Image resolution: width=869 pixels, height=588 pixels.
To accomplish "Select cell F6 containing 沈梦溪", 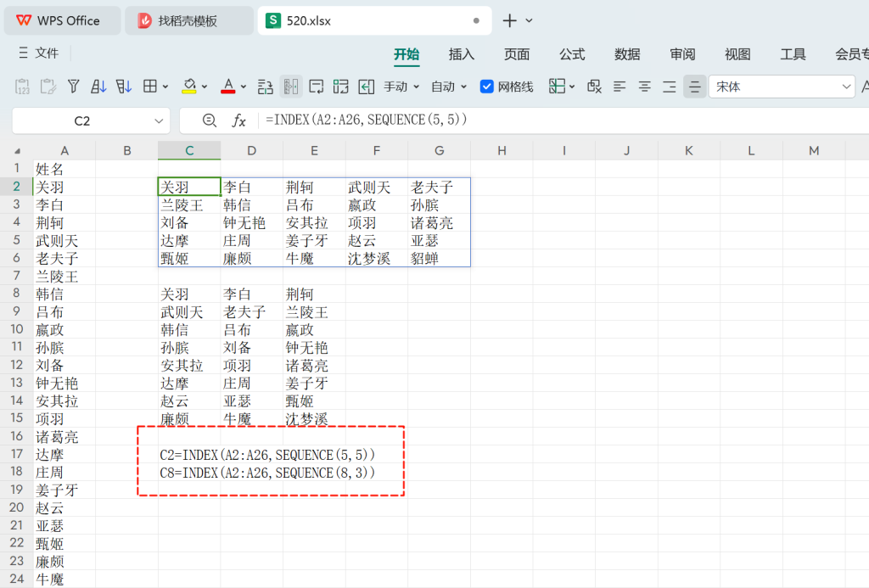I will 376,258.
